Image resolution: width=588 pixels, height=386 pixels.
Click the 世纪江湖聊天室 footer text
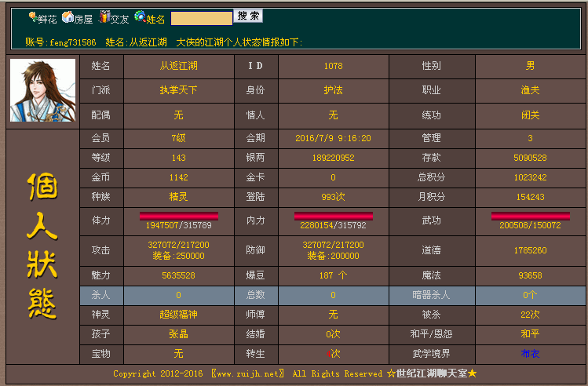[432, 373]
